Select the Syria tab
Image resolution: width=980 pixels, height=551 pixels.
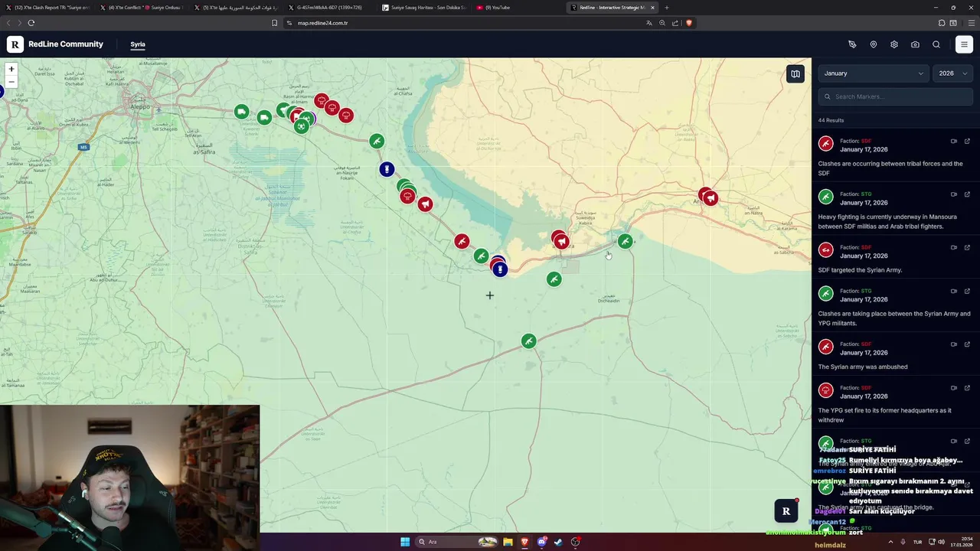point(138,44)
